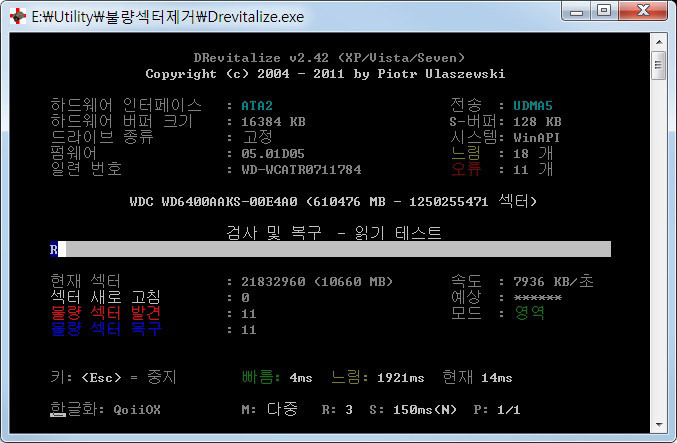Click the 'S: 150ms<N>' setting

point(413,409)
